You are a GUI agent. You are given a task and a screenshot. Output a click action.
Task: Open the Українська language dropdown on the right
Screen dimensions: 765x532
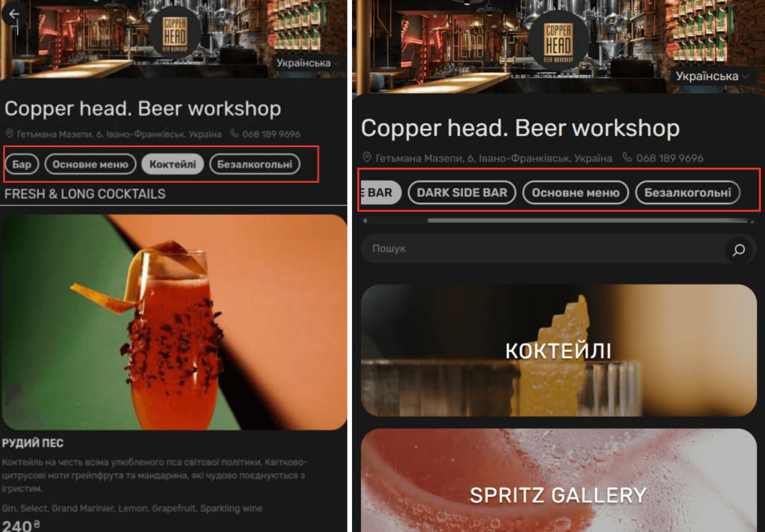tap(712, 76)
